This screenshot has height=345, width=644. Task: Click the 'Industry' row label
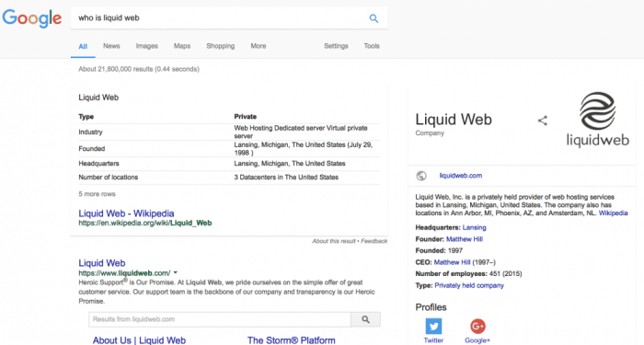coord(90,132)
